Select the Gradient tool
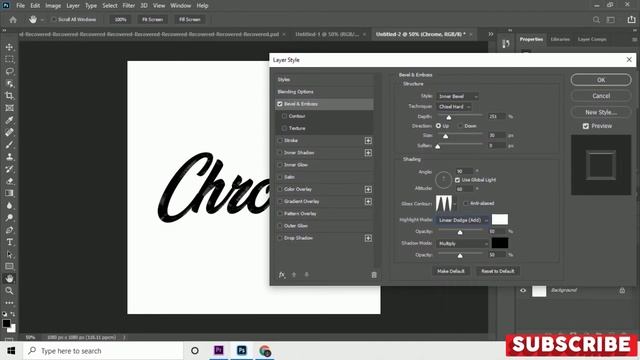 pyautogui.click(x=9, y=193)
